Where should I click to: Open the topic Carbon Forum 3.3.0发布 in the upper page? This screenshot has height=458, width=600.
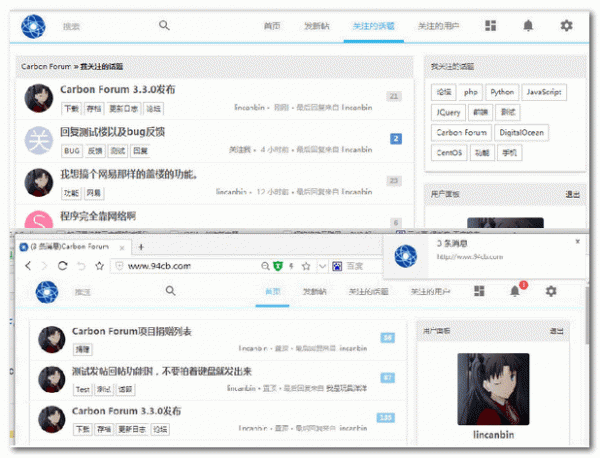coord(117,90)
